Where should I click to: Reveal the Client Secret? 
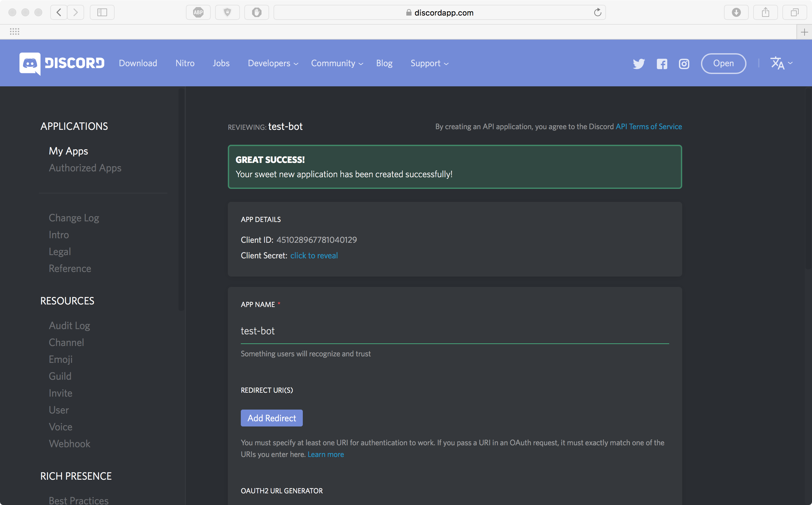[x=314, y=255]
